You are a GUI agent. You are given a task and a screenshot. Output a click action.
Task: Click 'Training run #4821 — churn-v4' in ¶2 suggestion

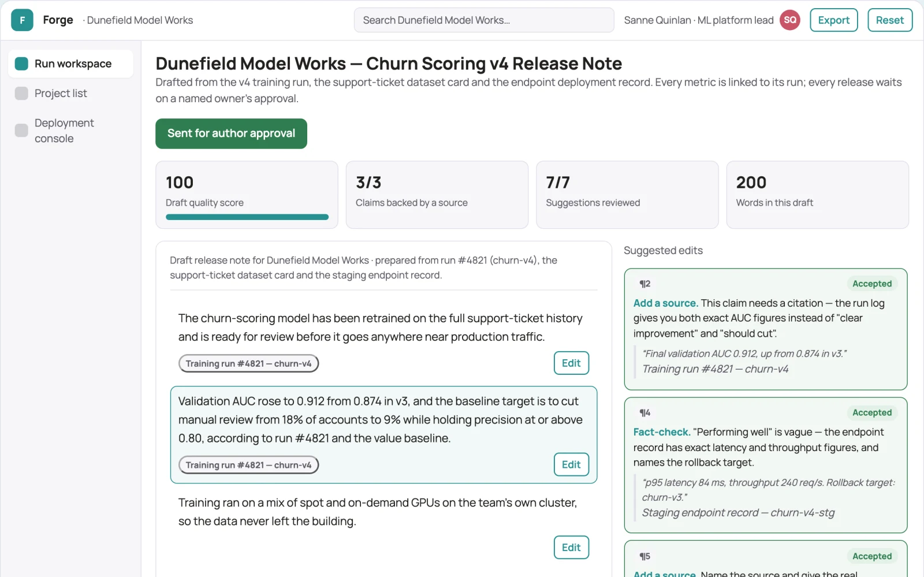tap(715, 369)
